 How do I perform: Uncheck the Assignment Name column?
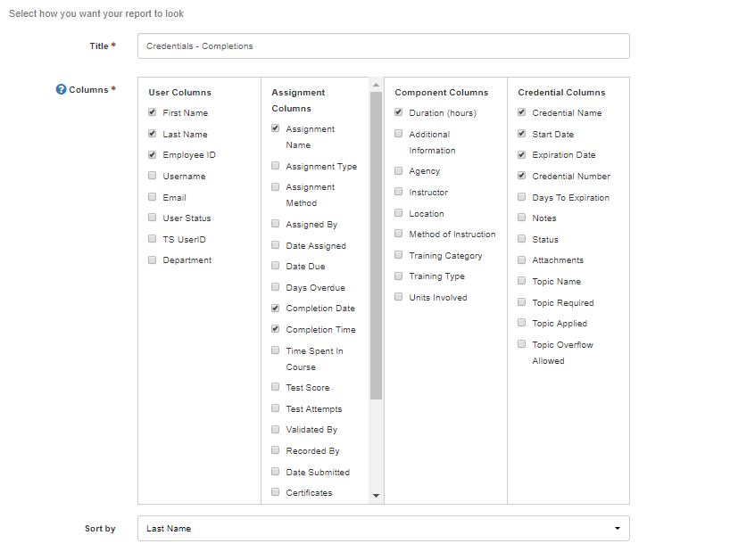(275, 128)
